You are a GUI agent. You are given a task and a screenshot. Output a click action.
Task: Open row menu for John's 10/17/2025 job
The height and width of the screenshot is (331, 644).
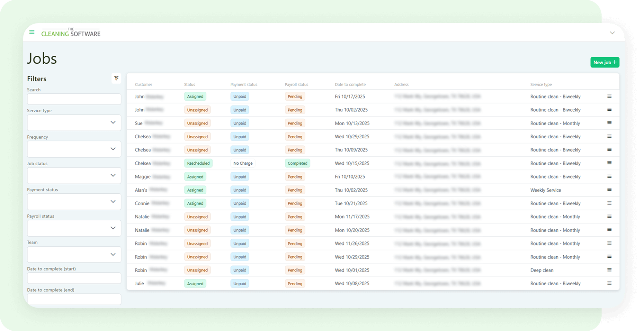(609, 96)
